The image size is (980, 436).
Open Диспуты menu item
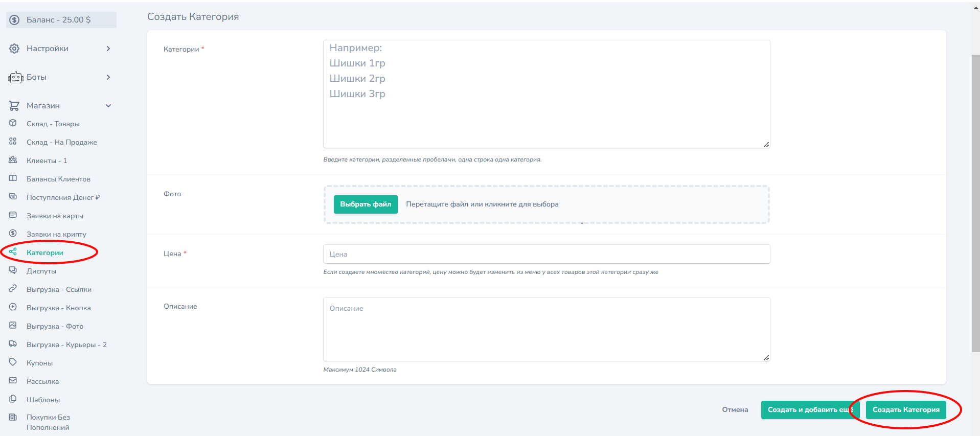(x=41, y=271)
